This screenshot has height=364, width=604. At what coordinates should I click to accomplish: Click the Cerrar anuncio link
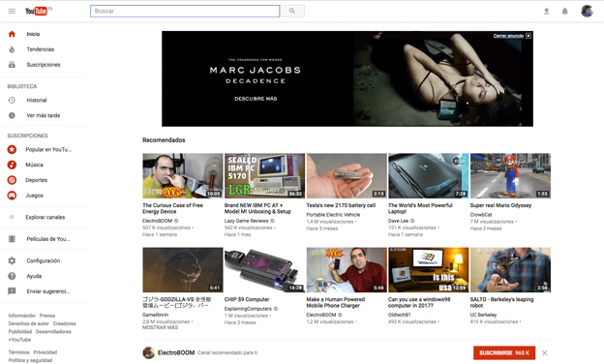point(508,36)
